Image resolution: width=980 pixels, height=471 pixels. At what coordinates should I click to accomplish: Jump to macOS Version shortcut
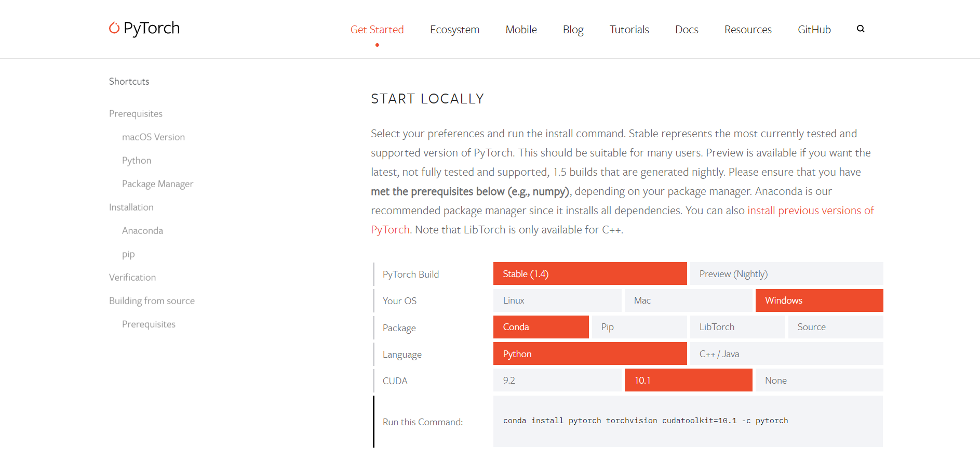click(153, 137)
